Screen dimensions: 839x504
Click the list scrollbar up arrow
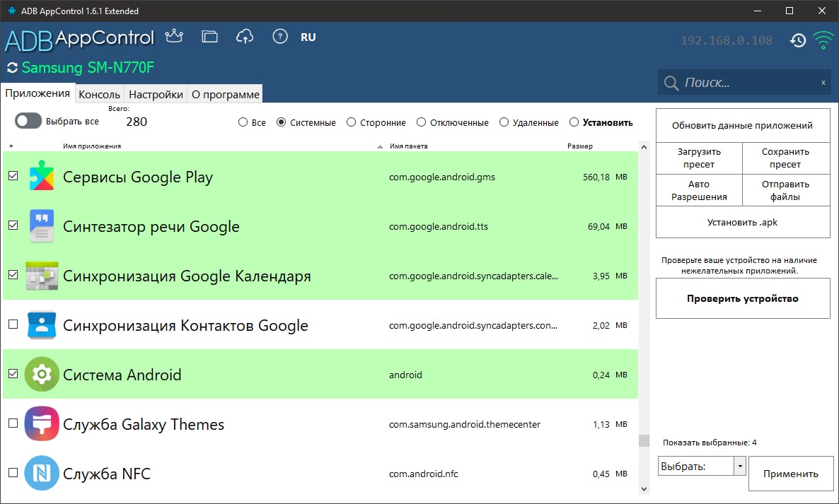pyautogui.click(x=644, y=147)
